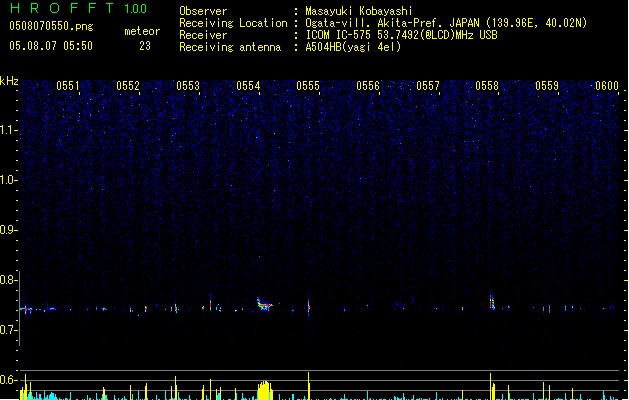This screenshot has height=400, width=629.
Task: Click the 0553 time axis label
Action: tap(188, 86)
